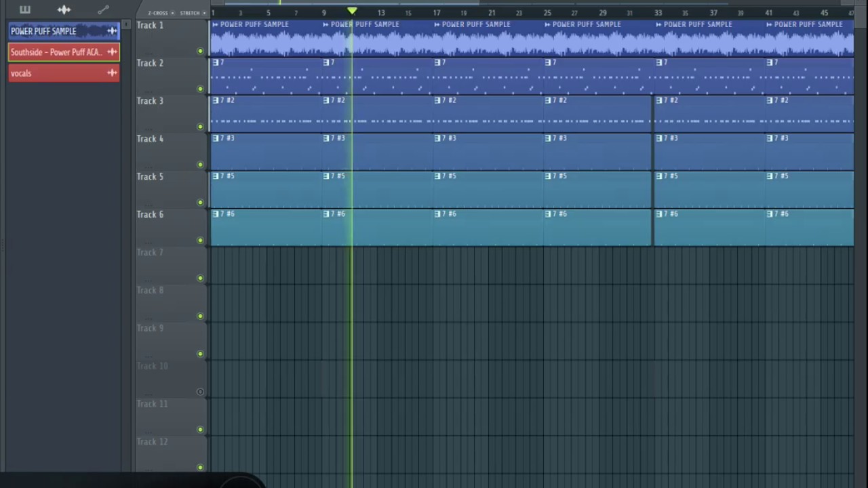Mute Track 5 with its green LED

tap(200, 203)
